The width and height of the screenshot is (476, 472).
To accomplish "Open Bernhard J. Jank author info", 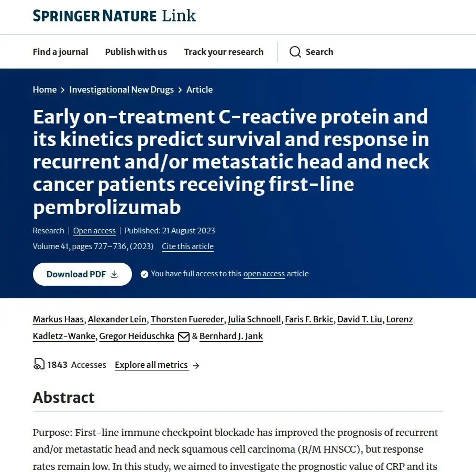I will 231,336.
